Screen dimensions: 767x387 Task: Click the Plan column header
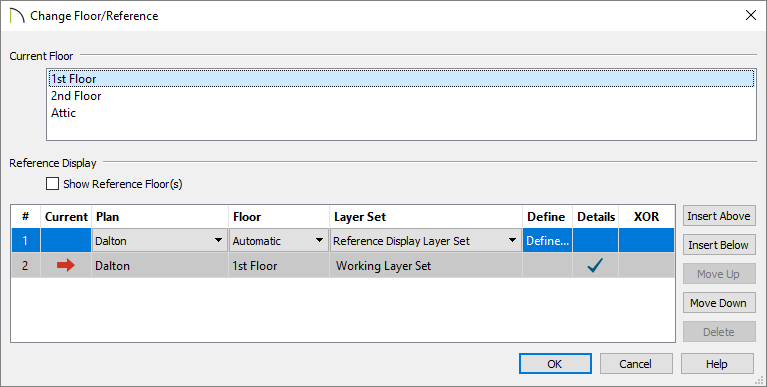coord(159,217)
